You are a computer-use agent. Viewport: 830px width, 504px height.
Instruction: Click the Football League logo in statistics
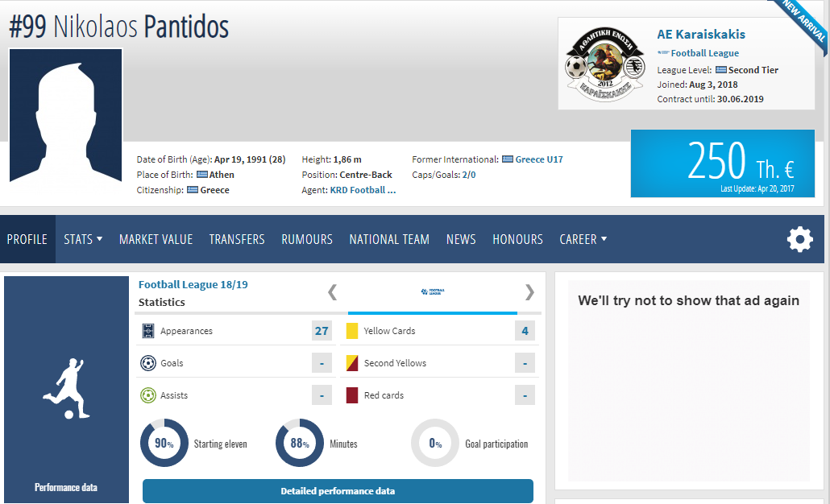tap(433, 291)
